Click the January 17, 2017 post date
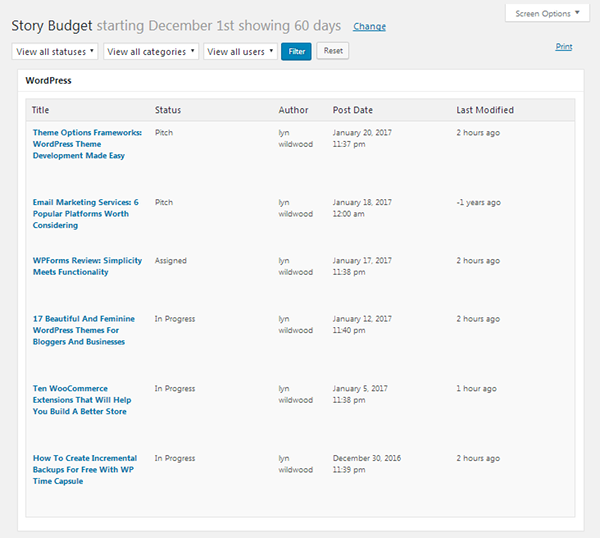 (x=362, y=266)
